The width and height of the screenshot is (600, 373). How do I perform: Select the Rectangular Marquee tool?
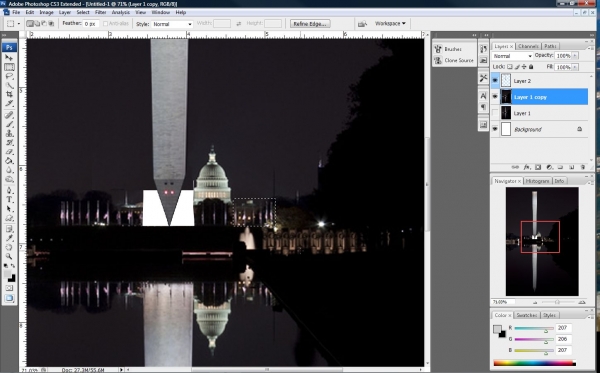click(9, 67)
